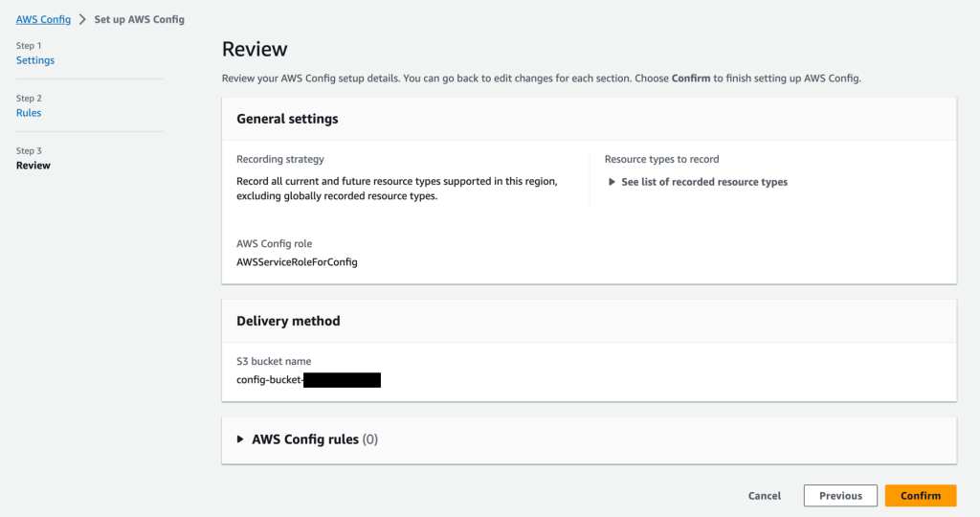Go to Step 1 Settings

35,60
